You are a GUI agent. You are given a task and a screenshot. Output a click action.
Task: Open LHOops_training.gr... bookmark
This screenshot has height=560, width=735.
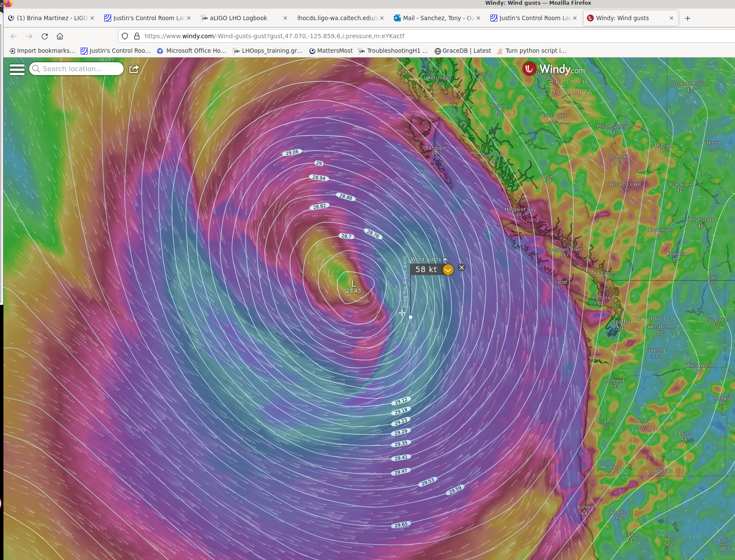tap(268, 51)
